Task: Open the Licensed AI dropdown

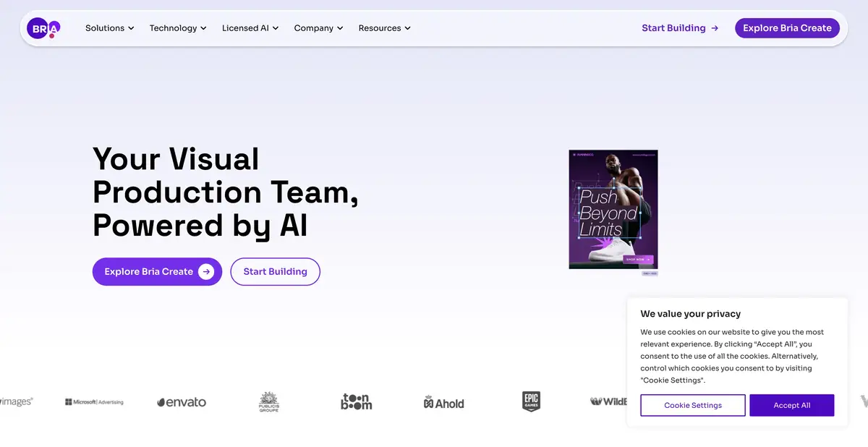Action: (x=250, y=28)
